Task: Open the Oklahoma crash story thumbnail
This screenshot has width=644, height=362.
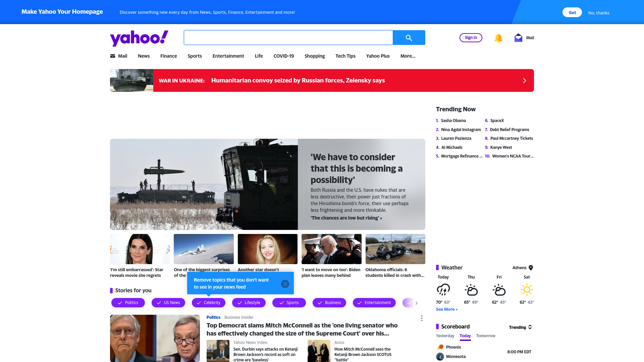Action: tap(395, 249)
